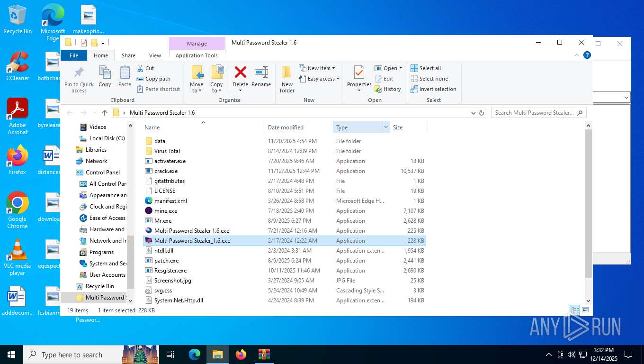Switch to the Home ribbon tab
Image resolution: width=644 pixels, height=364 pixels.
(101, 55)
